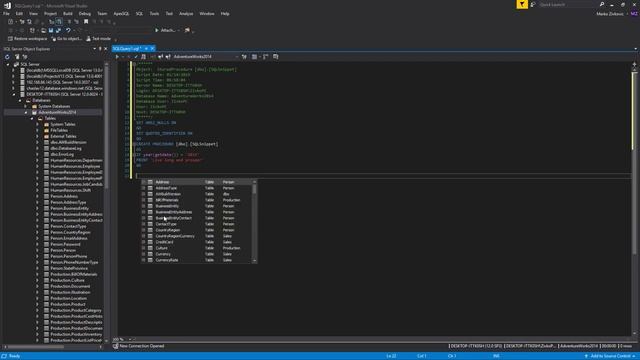Open the notifications flag icon

click(522, 4)
